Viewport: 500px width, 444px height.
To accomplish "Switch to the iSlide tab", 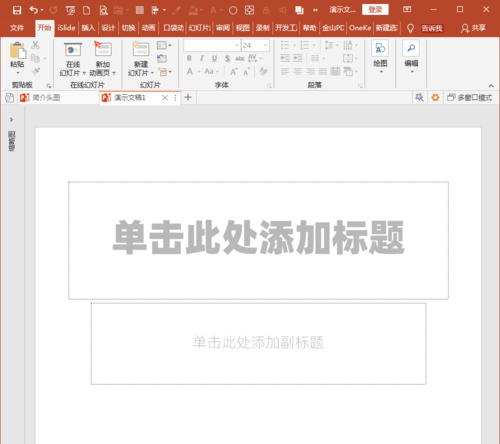I will 66,28.
